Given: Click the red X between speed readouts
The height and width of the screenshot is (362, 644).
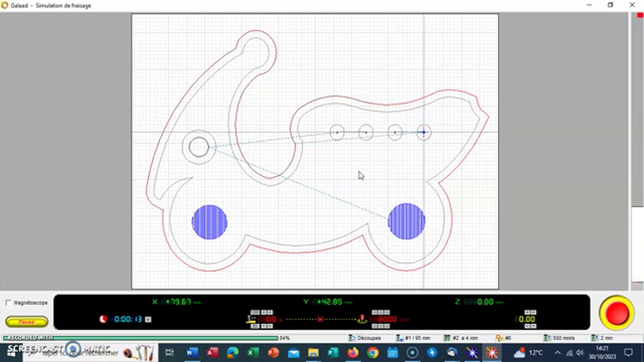Looking at the screenshot, I should 320,319.
